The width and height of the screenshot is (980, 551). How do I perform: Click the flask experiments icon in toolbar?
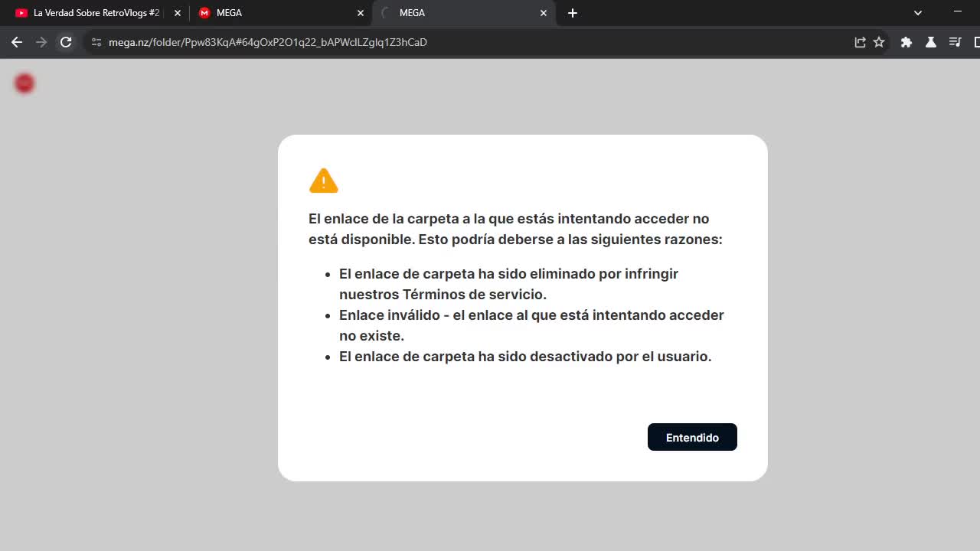click(x=930, y=42)
